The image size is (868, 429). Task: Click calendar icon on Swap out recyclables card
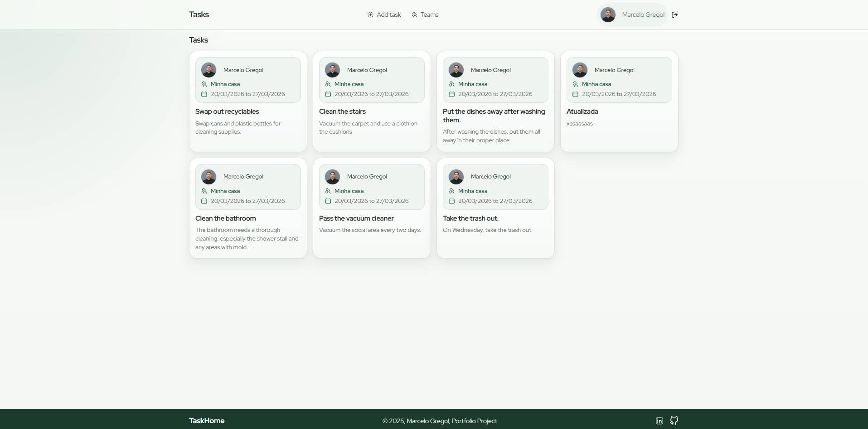point(204,94)
